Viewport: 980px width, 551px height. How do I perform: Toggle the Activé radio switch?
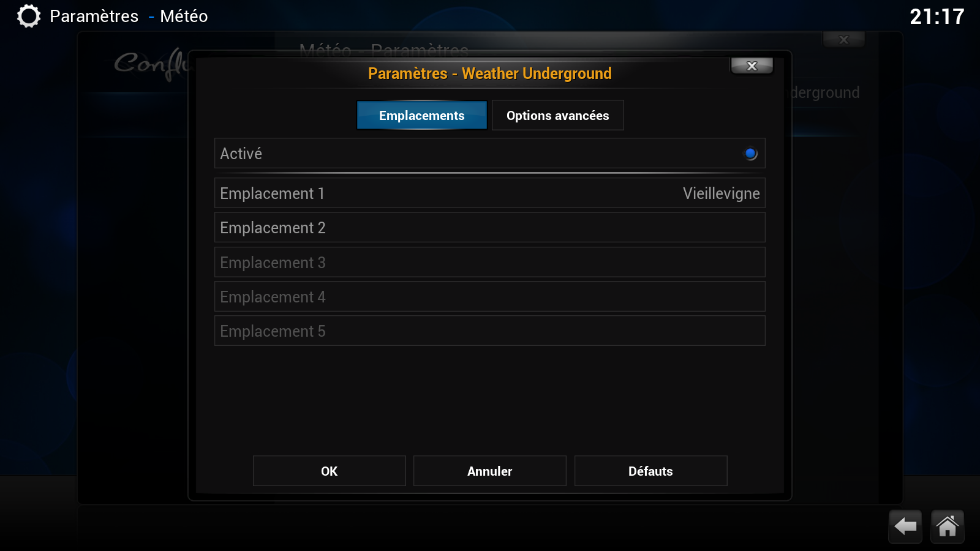click(750, 154)
